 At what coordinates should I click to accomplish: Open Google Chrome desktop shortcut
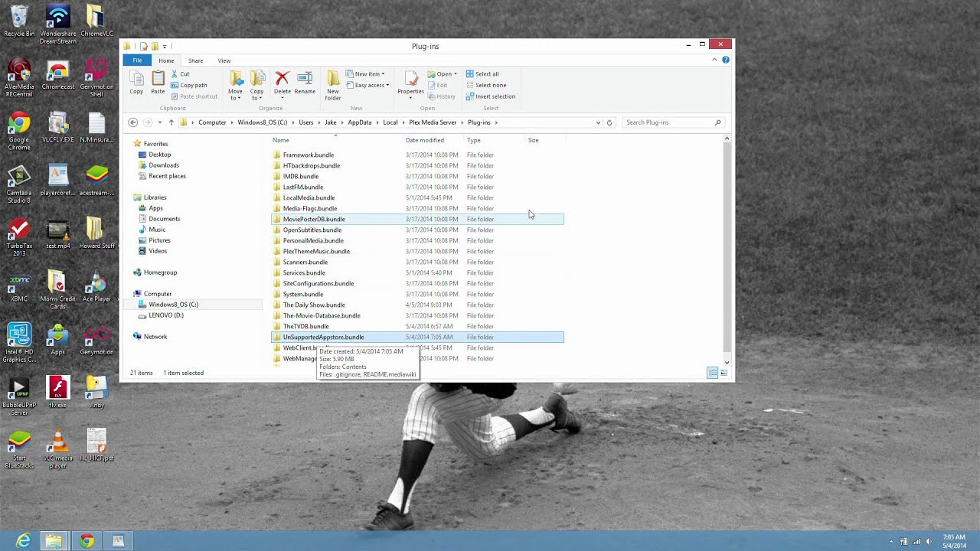point(19,132)
